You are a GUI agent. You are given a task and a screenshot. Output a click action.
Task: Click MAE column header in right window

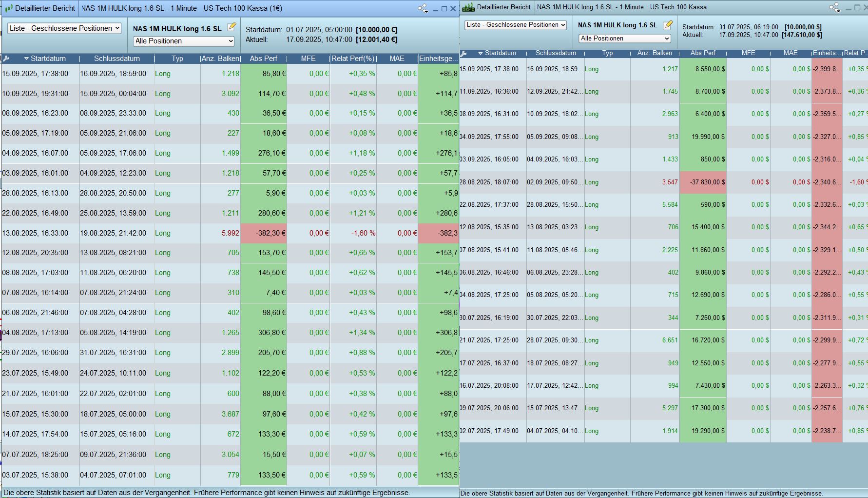(x=791, y=53)
